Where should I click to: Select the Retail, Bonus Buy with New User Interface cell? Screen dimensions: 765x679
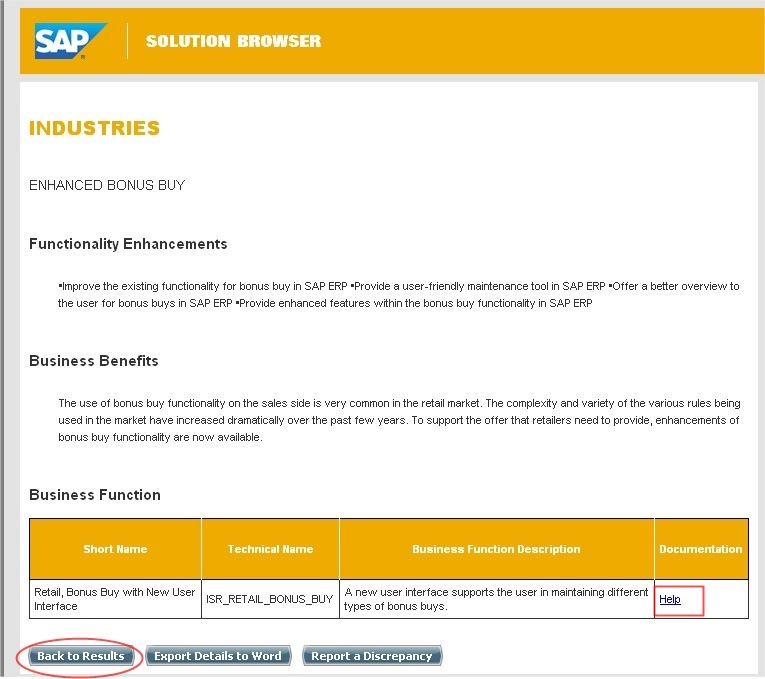coord(115,599)
